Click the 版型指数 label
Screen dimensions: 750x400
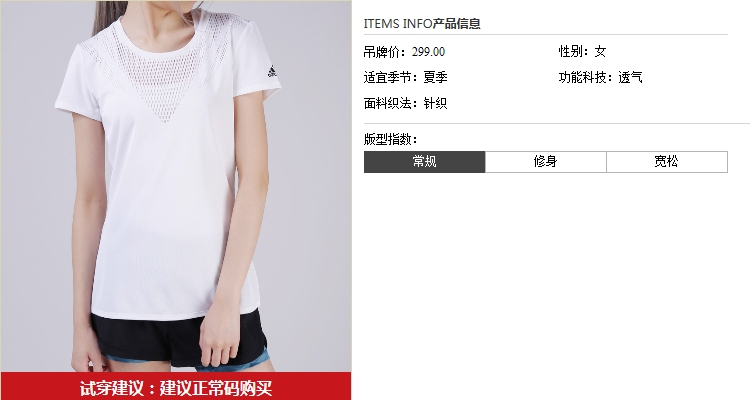click(390, 139)
